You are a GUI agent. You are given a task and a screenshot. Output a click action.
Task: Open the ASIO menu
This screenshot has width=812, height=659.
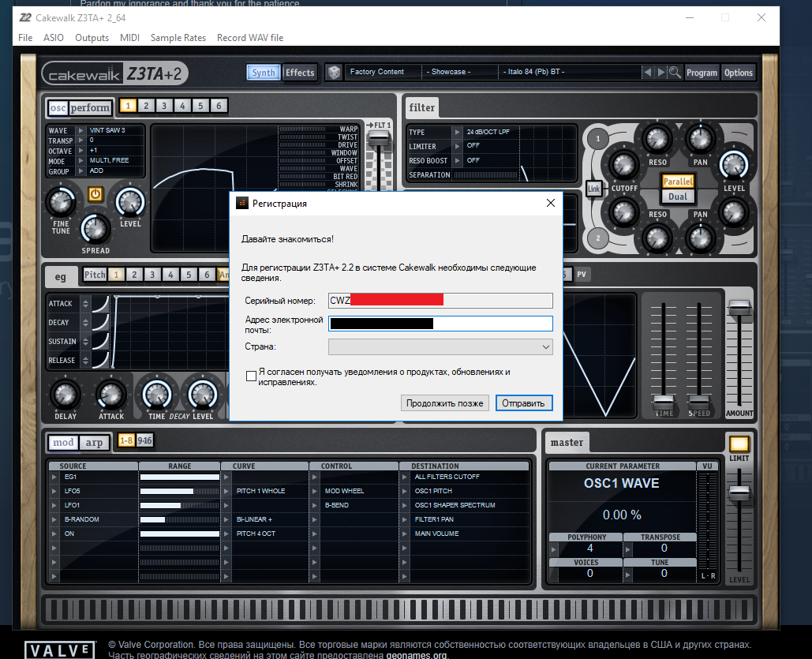pyautogui.click(x=54, y=38)
